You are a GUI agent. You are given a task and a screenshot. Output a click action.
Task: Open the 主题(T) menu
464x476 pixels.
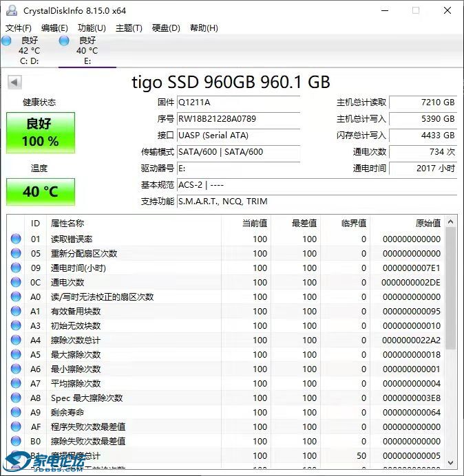[x=129, y=28]
